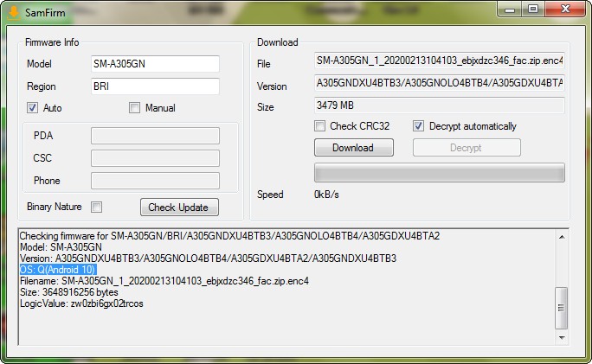This screenshot has height=364, width=592.
Task: Click the File name field
Action: [x=439, y=62]
